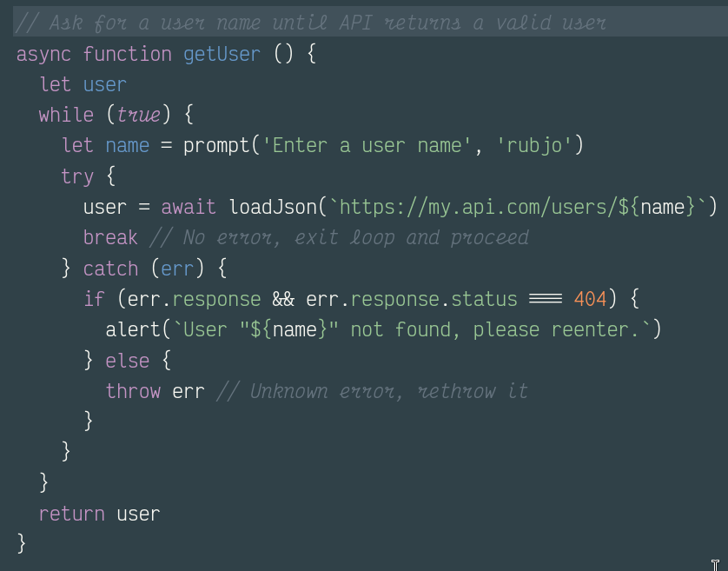The height and width of the screenshot is (571, 728).
Task: Click the triple equals operator
Action: (546, 299)
